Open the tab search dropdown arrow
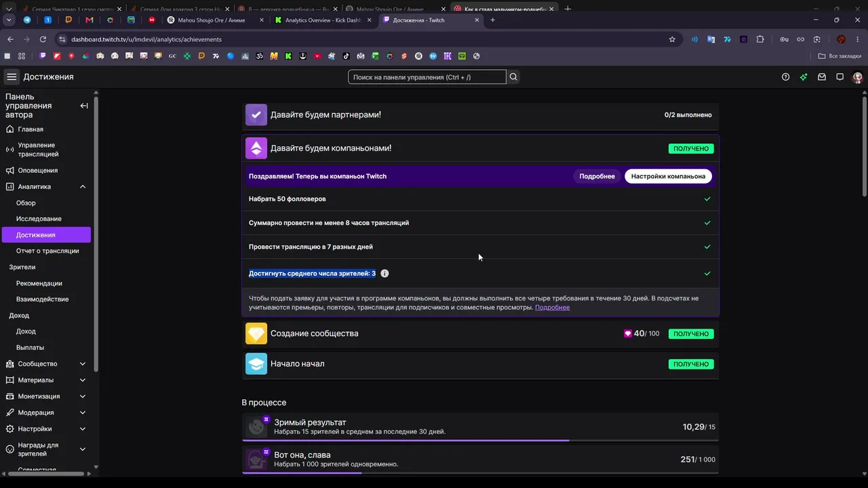 tap(9, 20)
